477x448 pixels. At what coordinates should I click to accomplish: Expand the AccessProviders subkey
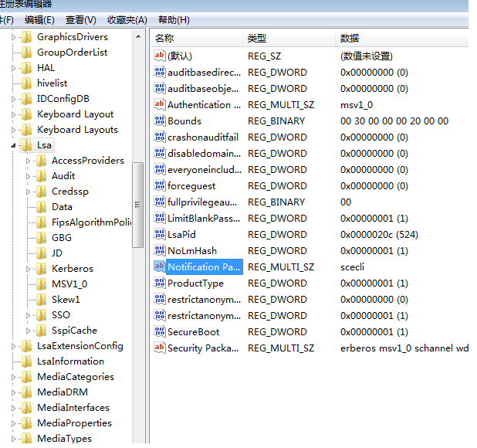click(28, 161)
